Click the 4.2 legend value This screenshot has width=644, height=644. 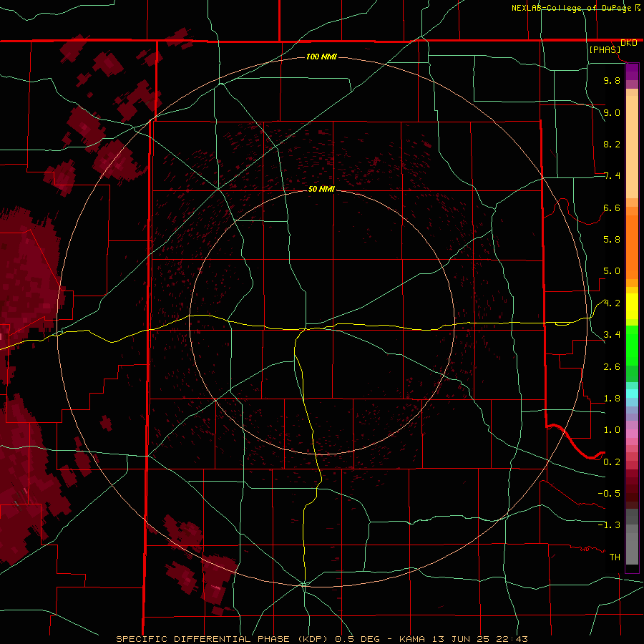pos(612,303)
